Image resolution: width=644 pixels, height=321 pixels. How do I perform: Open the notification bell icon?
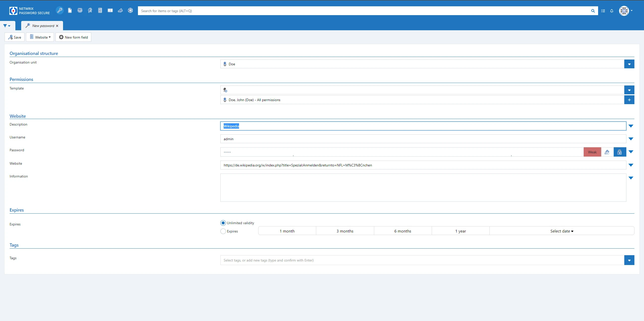pos(612,11)
